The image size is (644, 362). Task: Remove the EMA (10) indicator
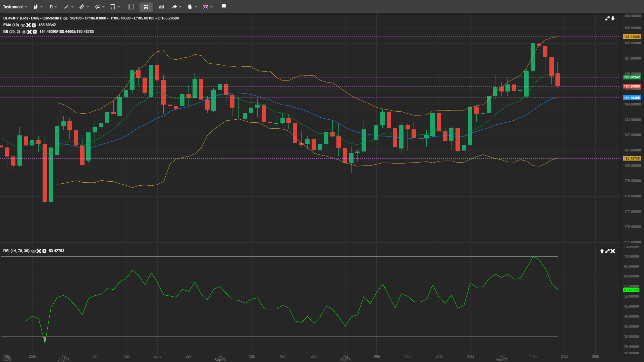[x=29, y=25]
